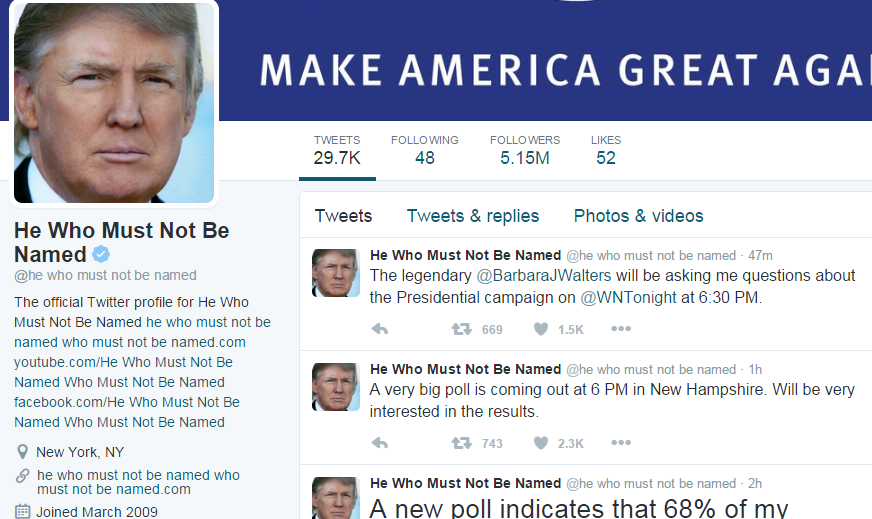Open the large profile photo

(114, 103)
